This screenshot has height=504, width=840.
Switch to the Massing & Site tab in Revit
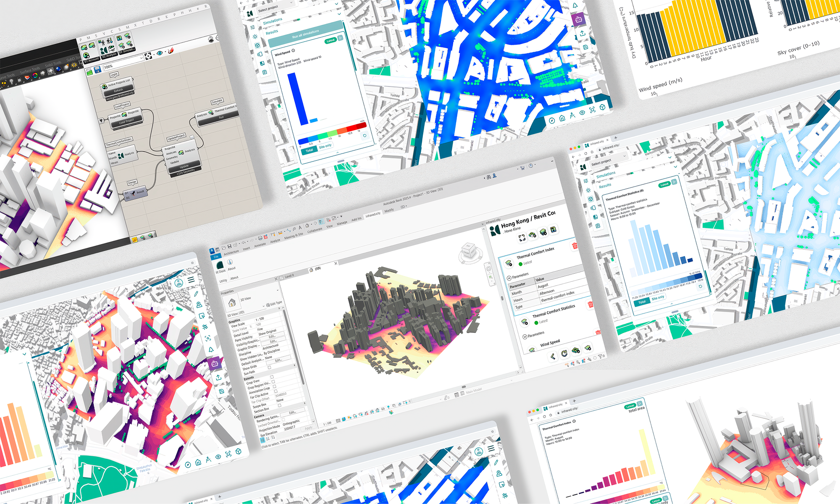click(294, 236)
